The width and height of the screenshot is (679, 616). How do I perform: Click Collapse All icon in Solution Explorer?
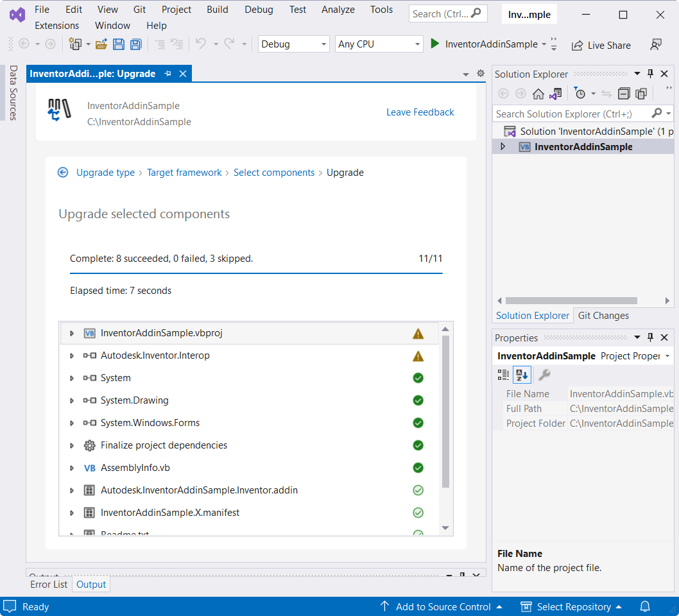[624, 94]
